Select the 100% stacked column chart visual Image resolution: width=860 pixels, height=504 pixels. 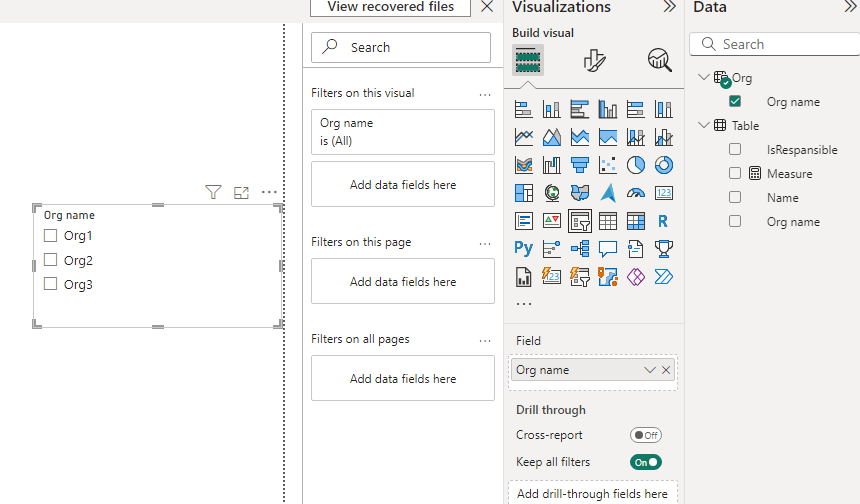[x=664, y=109]
